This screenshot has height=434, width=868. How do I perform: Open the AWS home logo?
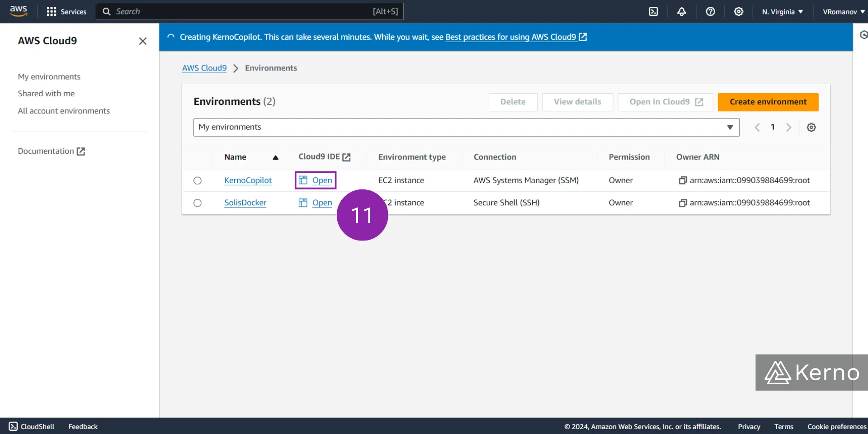[x=19, y=11]
